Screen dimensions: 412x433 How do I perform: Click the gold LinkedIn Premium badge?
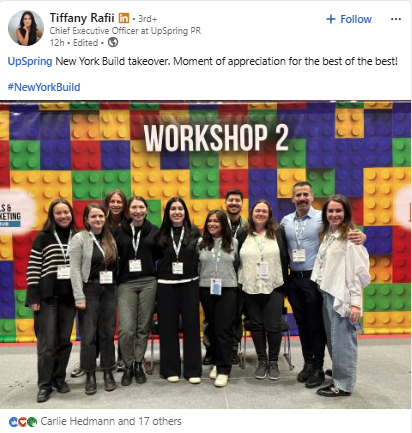[x=124, y=18]
